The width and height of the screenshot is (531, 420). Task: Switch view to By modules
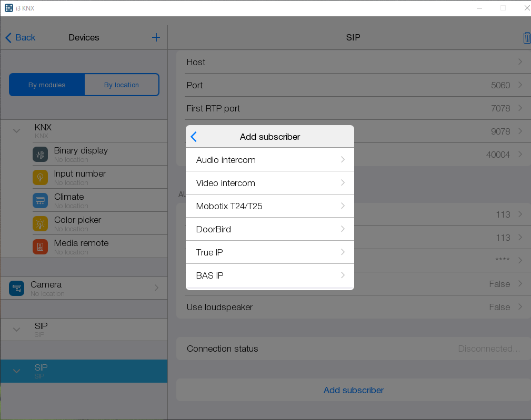[x=47, y=85]
